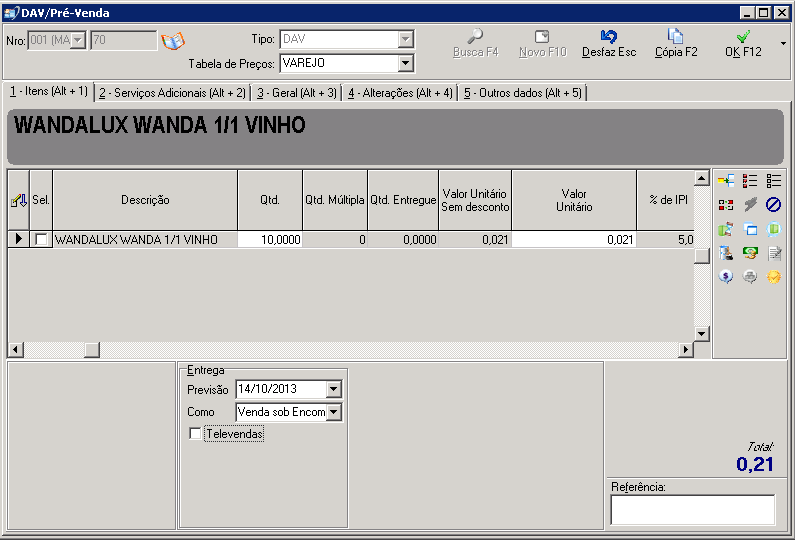Click the overlapping blue windows icon
Image resolution: width=795 pixels, height=541 pixels.
[x=750, y=229]
